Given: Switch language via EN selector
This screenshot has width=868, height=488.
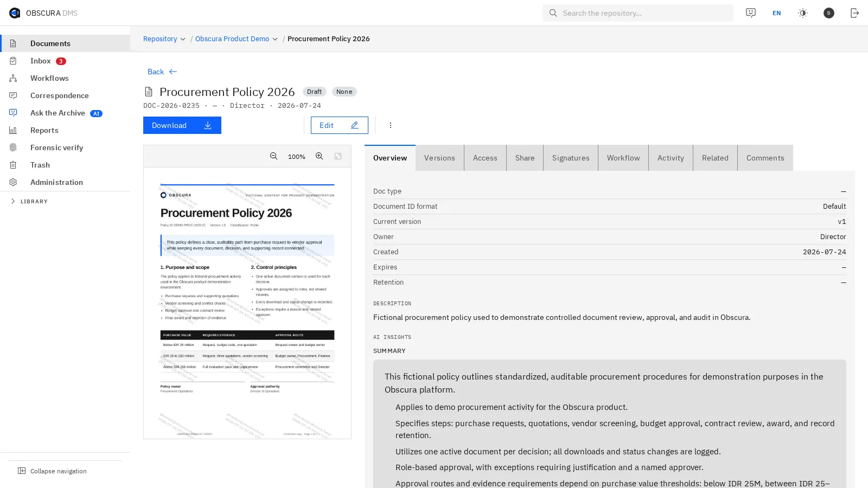Looking at the screenshot, I should click(x=777, y=13).
